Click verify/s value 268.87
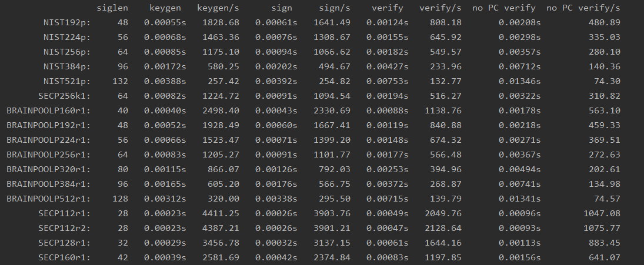The width and height of the screenshot is (644, 265). pos(446,184)
